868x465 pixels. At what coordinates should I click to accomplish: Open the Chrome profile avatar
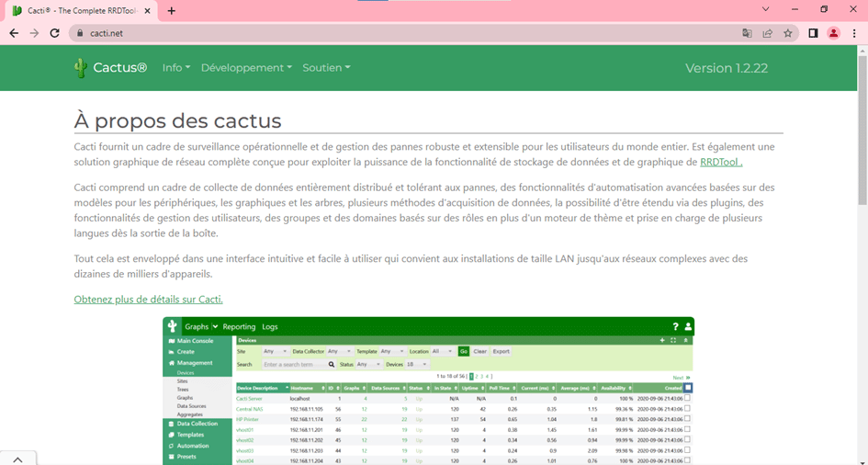click(833, 33)
